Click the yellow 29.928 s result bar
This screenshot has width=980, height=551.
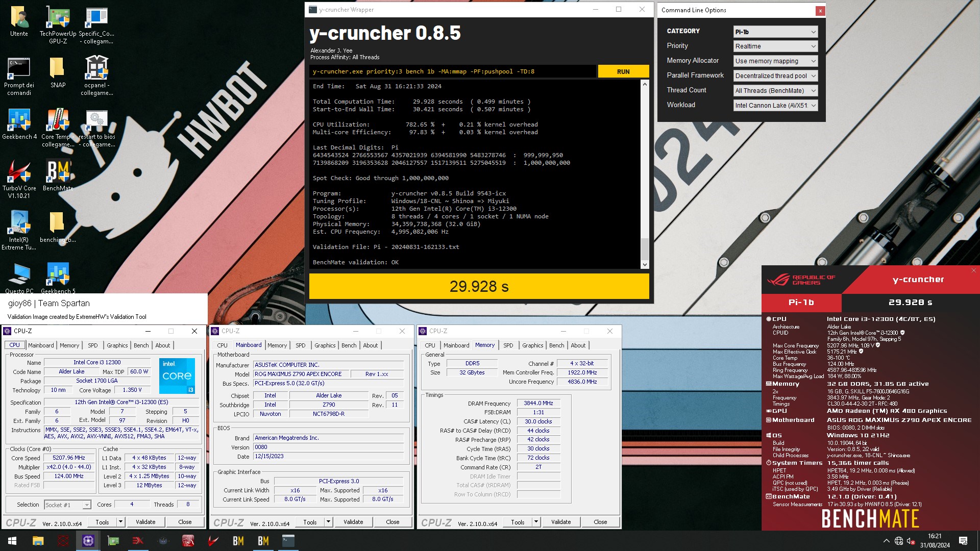pos(479,287)
